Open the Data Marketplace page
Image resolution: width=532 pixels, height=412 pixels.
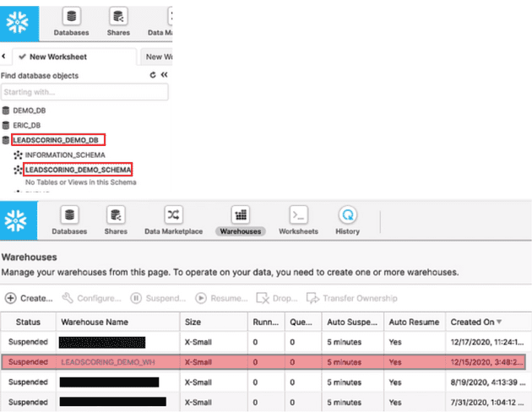click(173, 220)
